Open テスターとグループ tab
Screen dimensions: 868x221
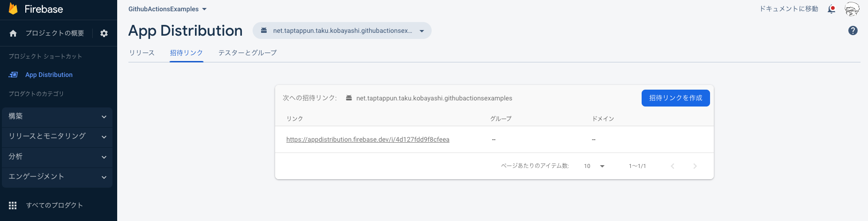247,53
